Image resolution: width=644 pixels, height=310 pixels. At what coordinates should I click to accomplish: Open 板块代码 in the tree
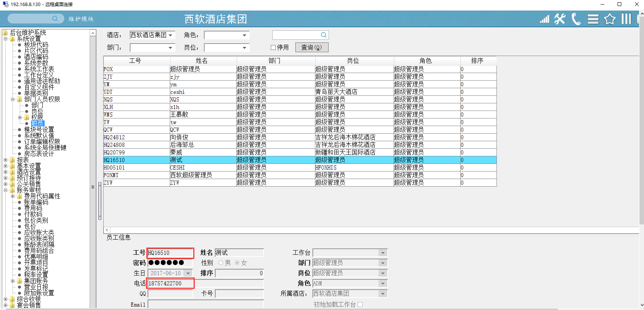(x=36, y=45)
